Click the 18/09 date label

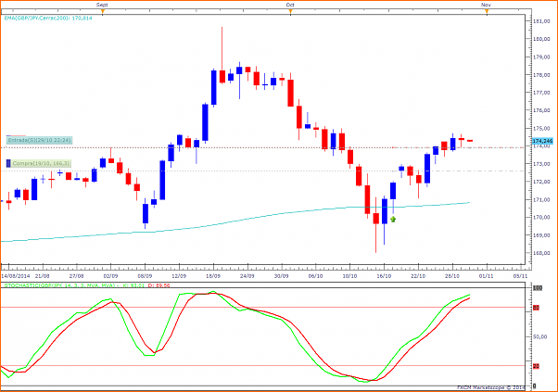[213, 276]
